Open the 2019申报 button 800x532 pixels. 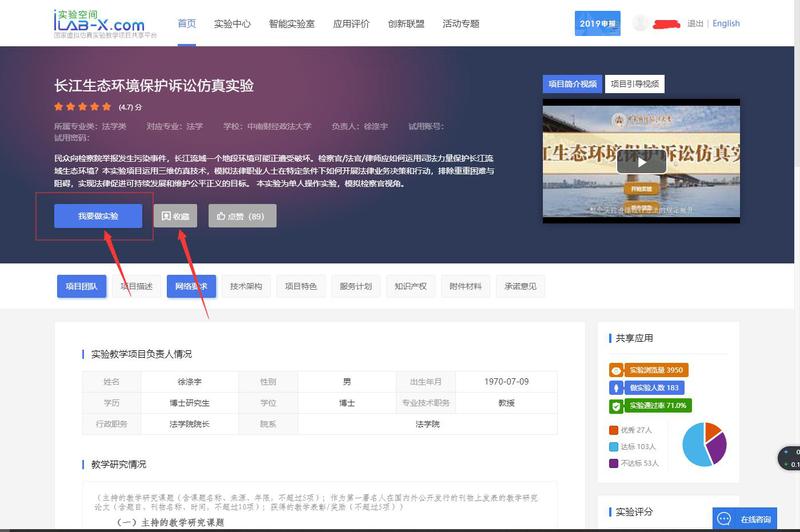598,23
